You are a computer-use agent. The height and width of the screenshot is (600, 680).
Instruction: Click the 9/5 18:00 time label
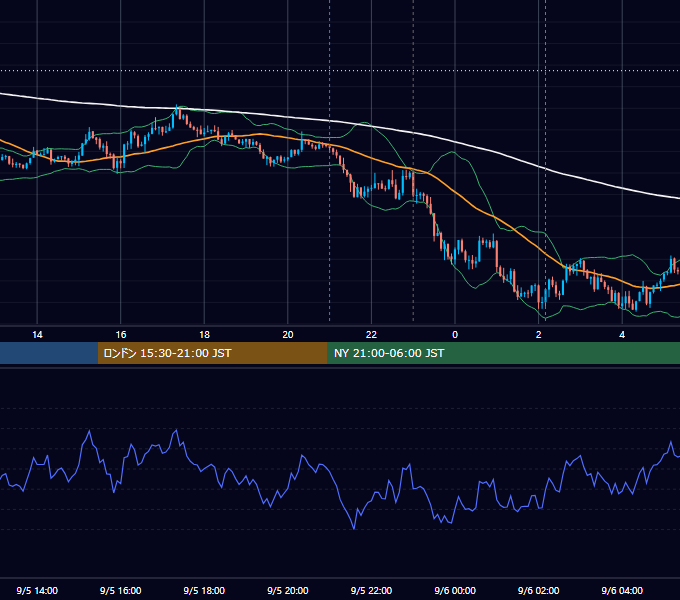(x=204, y=590)
